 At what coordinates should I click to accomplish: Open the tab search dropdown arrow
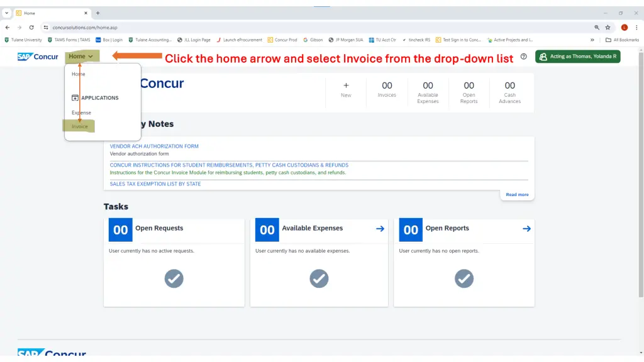(x=6, y=13)
